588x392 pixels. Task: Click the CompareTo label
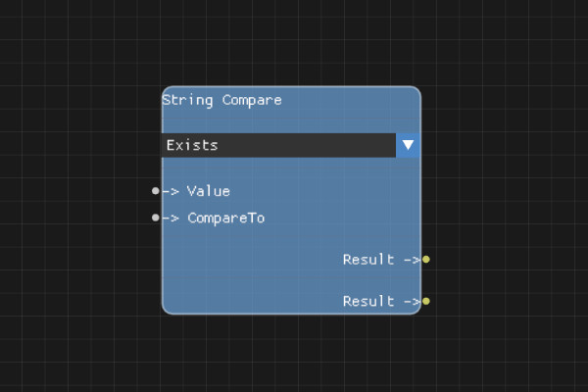coord(226,219)
